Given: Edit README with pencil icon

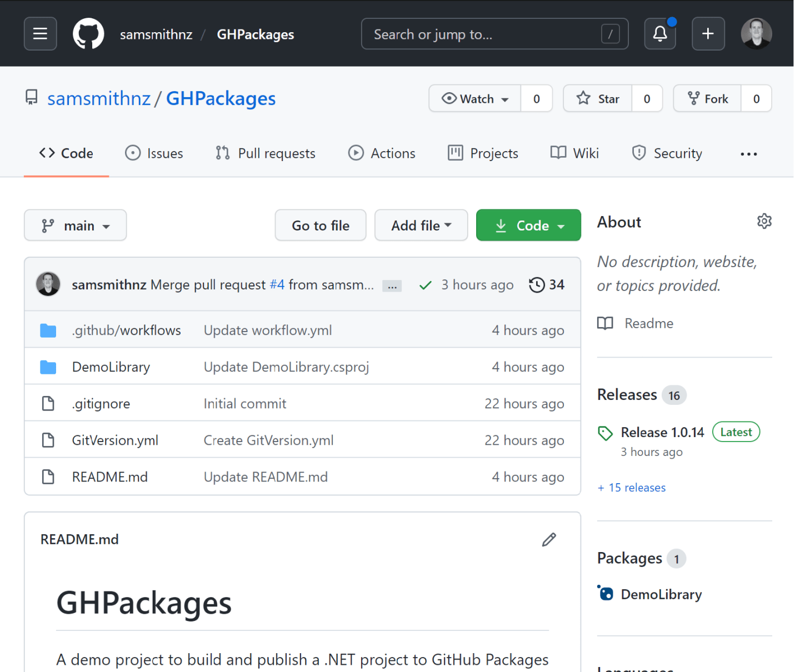Looking at the screenshot, I should click(x=549, y=539).
